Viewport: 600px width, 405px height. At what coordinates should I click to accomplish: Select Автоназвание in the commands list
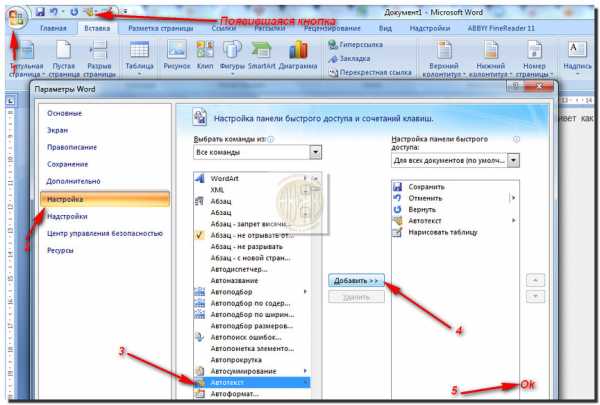(x=252, y=281)
